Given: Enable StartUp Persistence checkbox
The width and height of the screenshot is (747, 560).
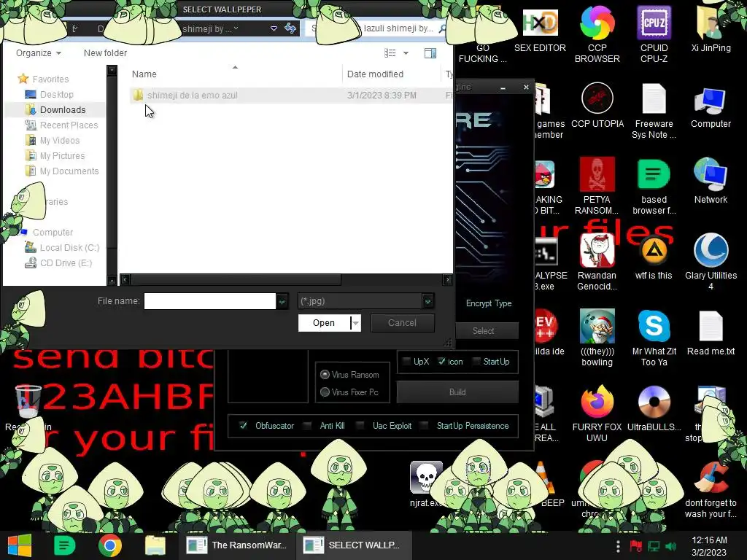Looking at the screenshot, I should (424, 425).
